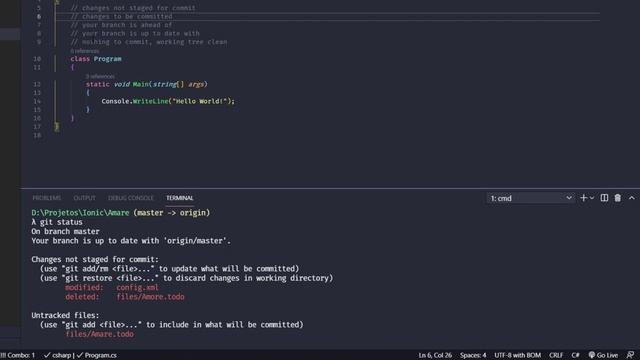The width and height of the screenshot is (640, 360).
Task: Start Live Server with 'Go Live'
Action: [x=603, y=355]
